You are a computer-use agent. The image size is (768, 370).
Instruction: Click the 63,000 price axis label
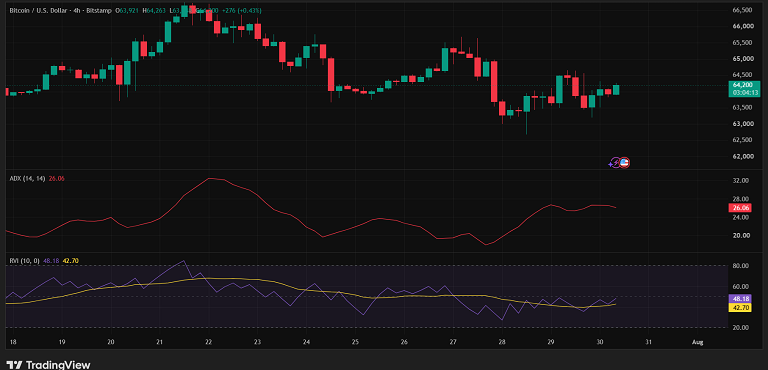point(743,124)
